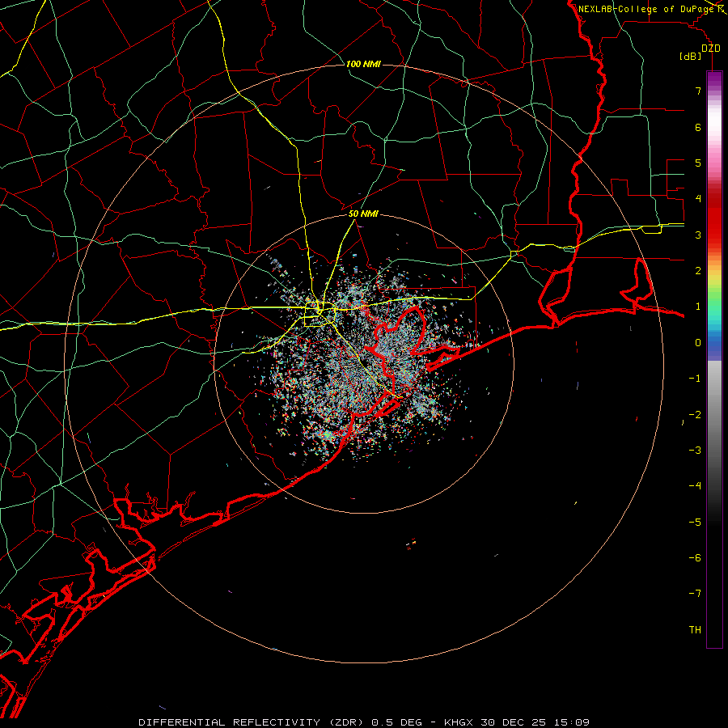The width and height of the screenshot is (728, 728).
Task: Click the -5 dB value on the color scale
Action: click(695, 522)
